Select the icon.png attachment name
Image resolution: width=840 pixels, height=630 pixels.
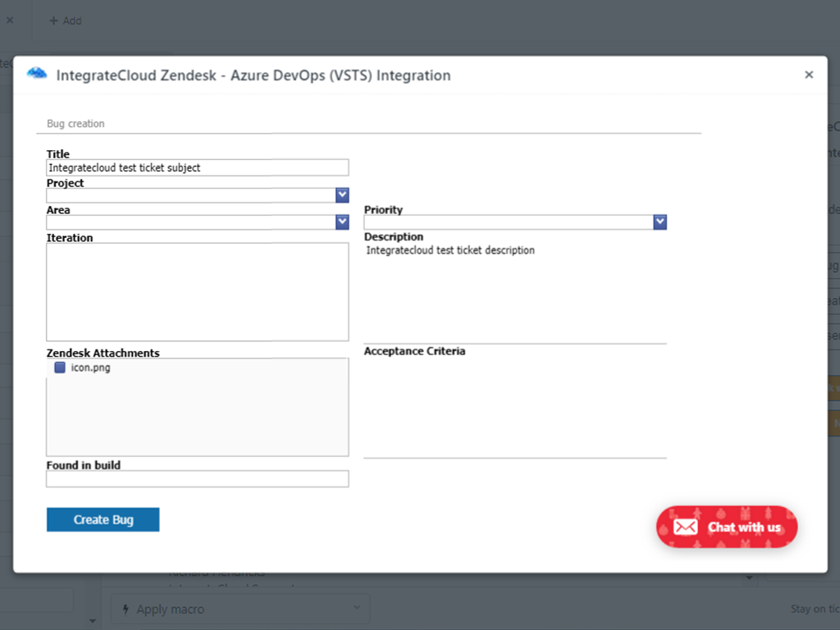[x=90, y=367]
